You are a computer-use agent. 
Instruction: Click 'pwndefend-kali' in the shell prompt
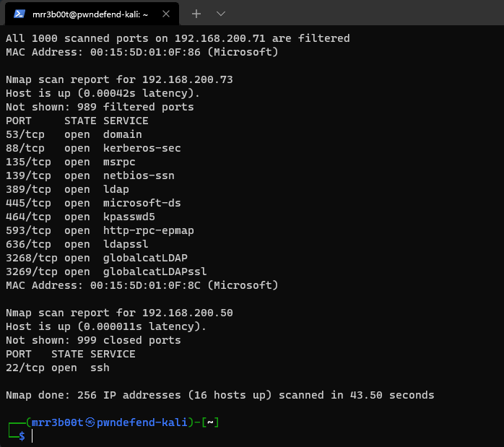click(142, 422)
